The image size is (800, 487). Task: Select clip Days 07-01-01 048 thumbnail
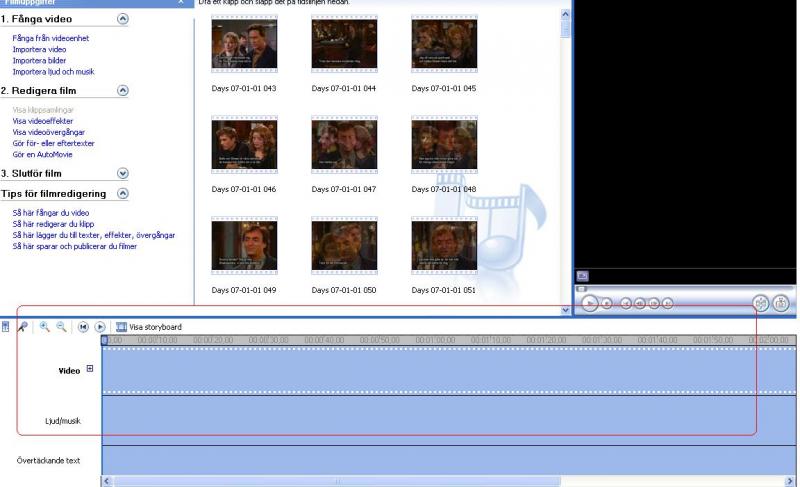click(444, 145)
